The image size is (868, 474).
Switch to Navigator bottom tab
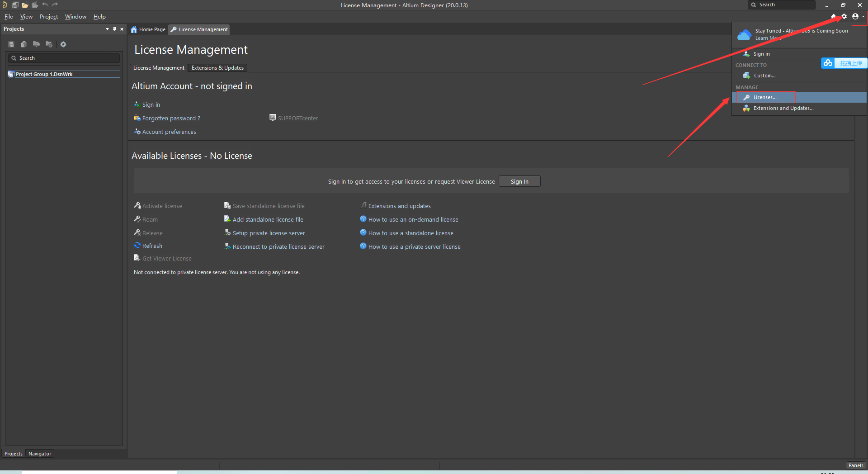click(40, 454)
